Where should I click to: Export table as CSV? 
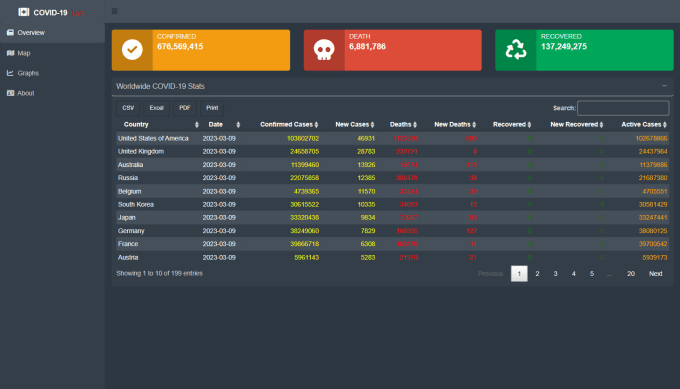tap(128, 108)
